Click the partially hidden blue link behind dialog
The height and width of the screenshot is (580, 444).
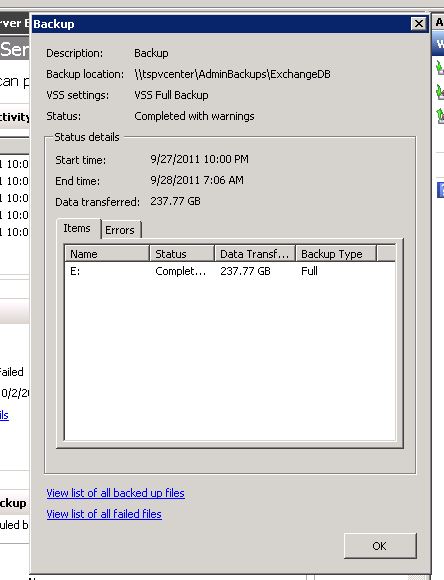pos(4,415)
